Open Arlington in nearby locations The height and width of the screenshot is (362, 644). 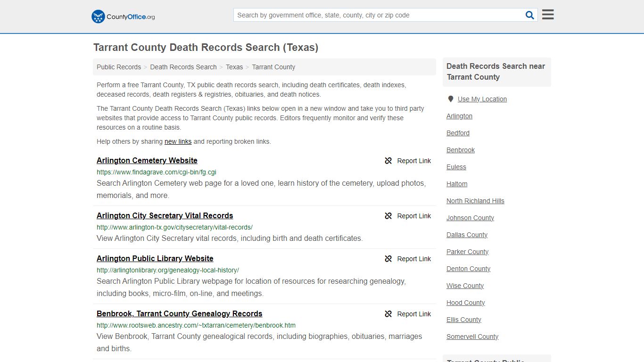coord(459,116)
